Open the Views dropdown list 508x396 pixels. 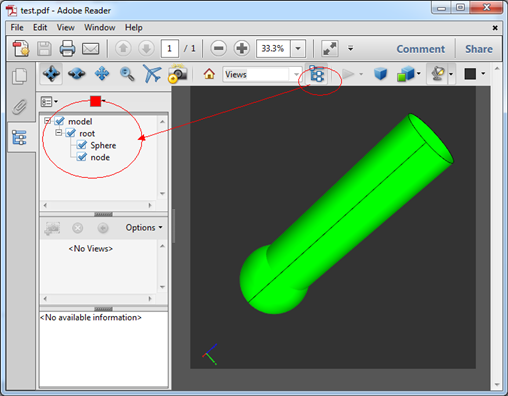(x=296, y=74)
